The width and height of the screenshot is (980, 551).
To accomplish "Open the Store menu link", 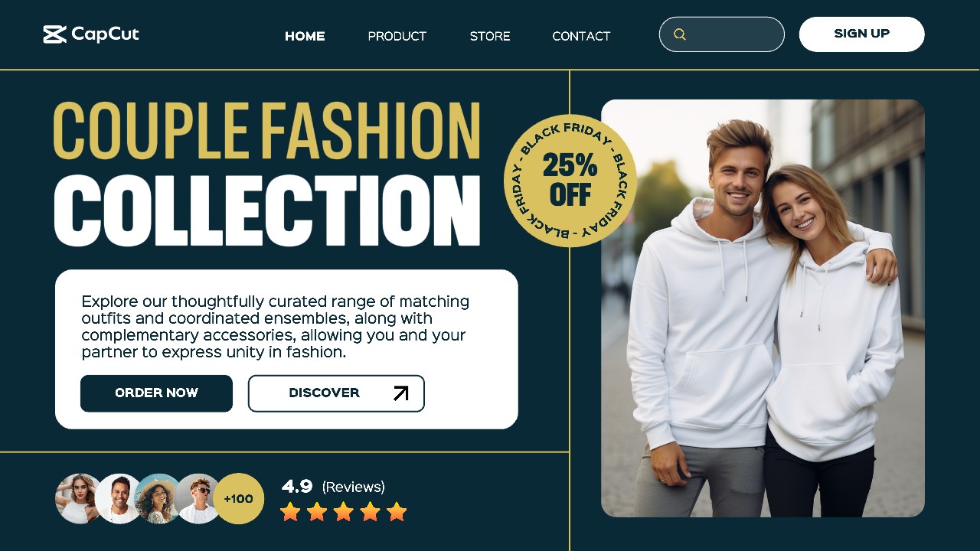I will [490, 36].
